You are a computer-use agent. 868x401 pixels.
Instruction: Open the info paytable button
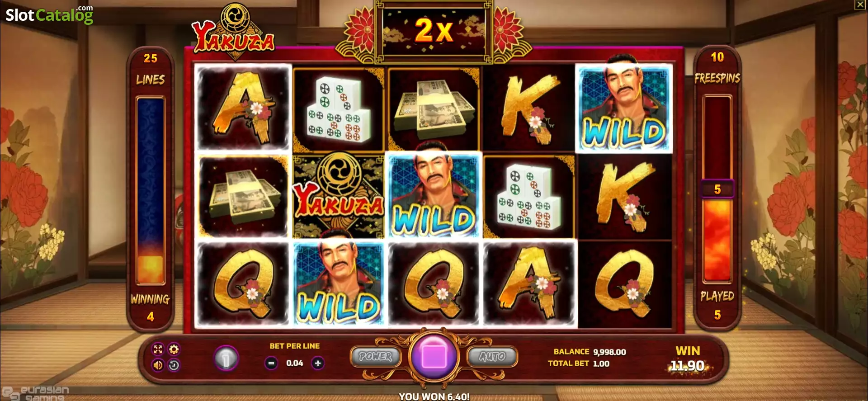pyautogui.click(x=226, y=359)
